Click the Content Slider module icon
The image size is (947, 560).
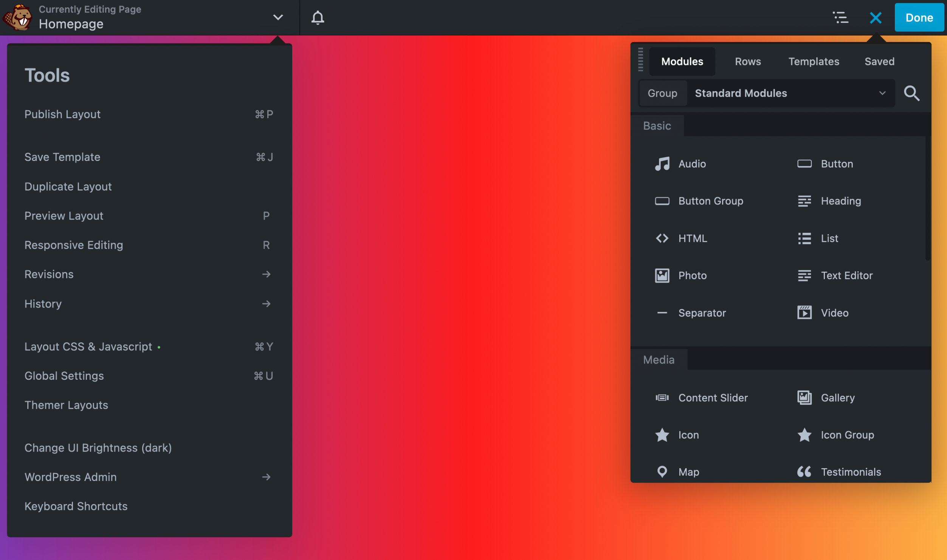point(662,398)
